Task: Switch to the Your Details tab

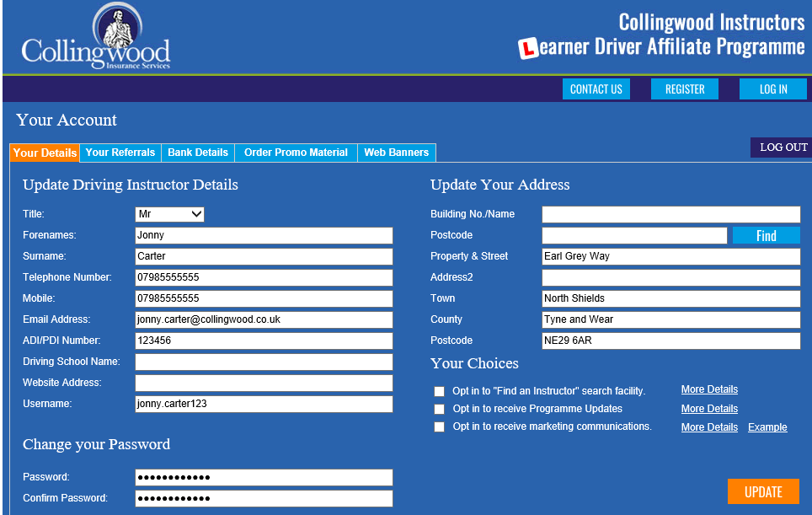Action: click(45, 153)
